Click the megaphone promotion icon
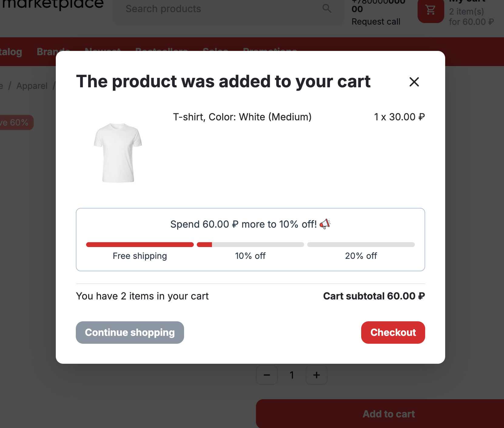Viewport: 504px width, 428px height. point(325,224)
